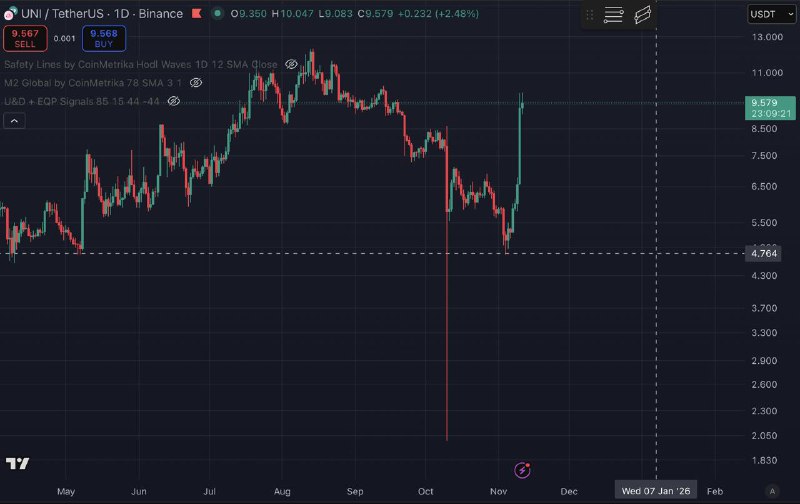Toggle visibility of Safety Lines indicator
800x504 pixels.
291,64
